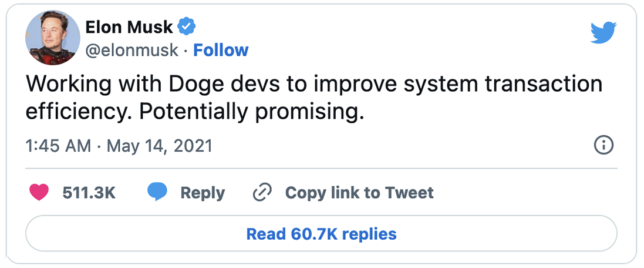Viewport: 644px width, 268px height.
Task: Follow the account via Follow link
Action: [x=221, y=51]
